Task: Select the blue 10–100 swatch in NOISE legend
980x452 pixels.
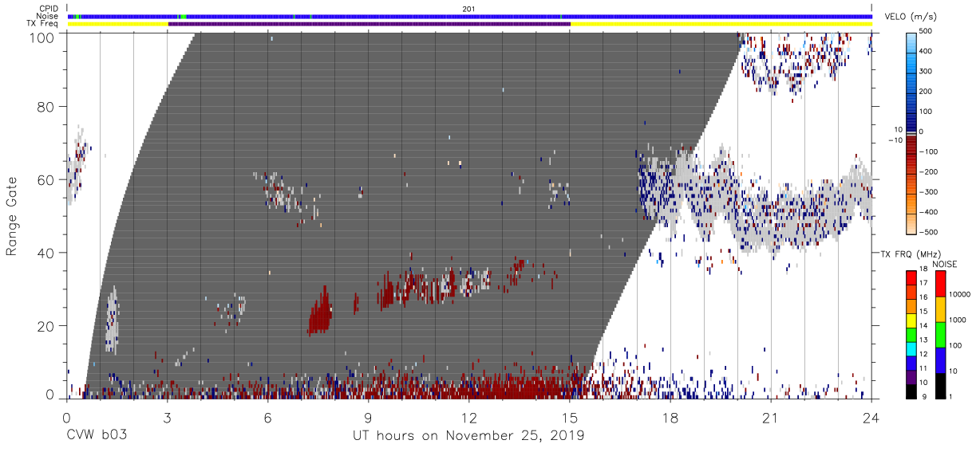Action: coord(940,360)
